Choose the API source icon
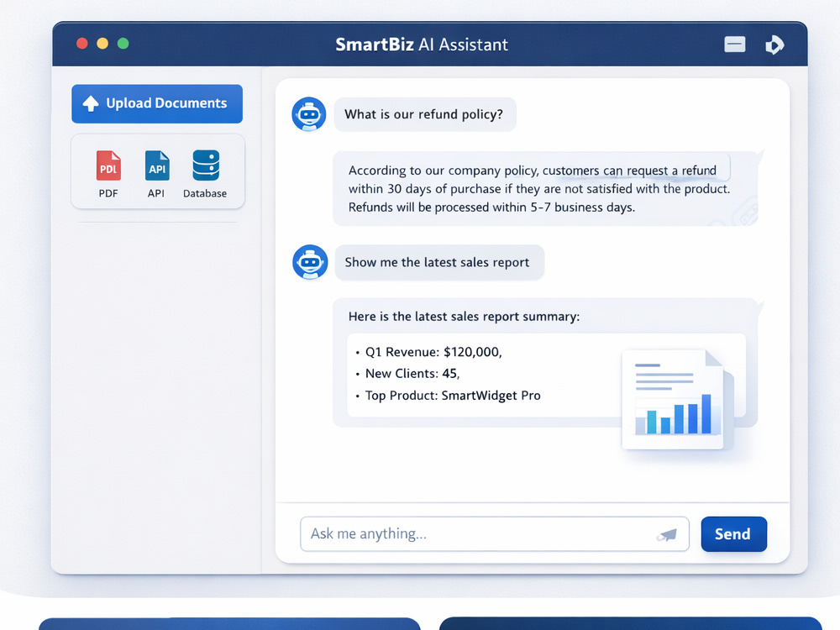This screenshot has width=840, height=630. (157, 165)
